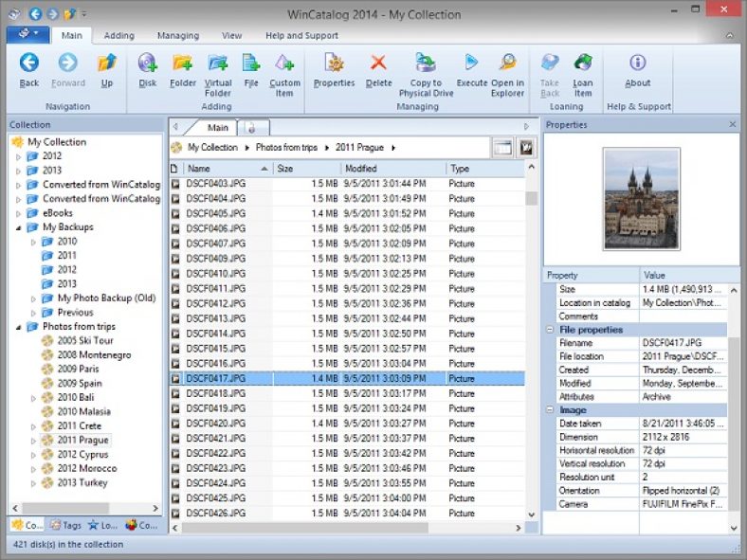Select 2009 Paris in collection tree

(79, 370)
